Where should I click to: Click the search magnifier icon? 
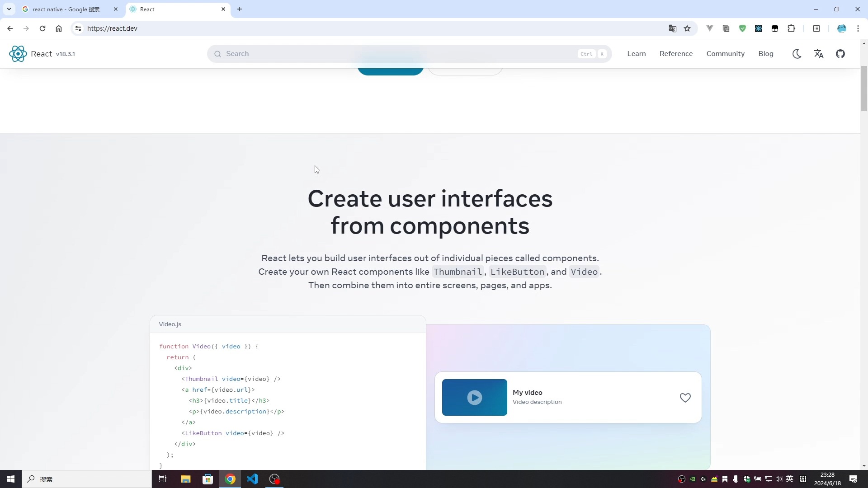[217, 54]
